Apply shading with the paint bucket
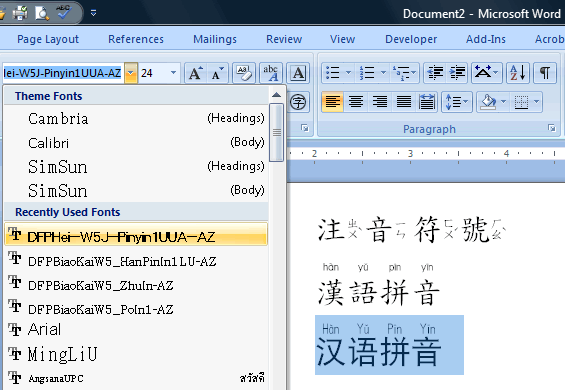The width and height of the screenshot is (565, 390). 488,102
